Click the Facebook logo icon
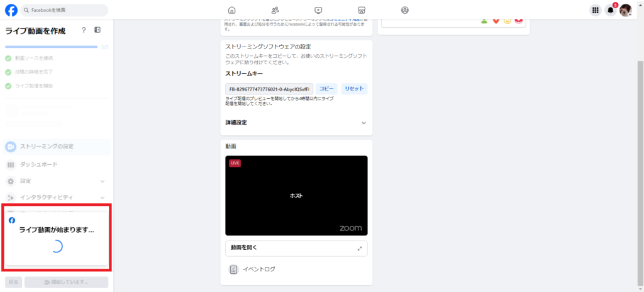Viewport: 644px width, 292px height. point(11,10)
